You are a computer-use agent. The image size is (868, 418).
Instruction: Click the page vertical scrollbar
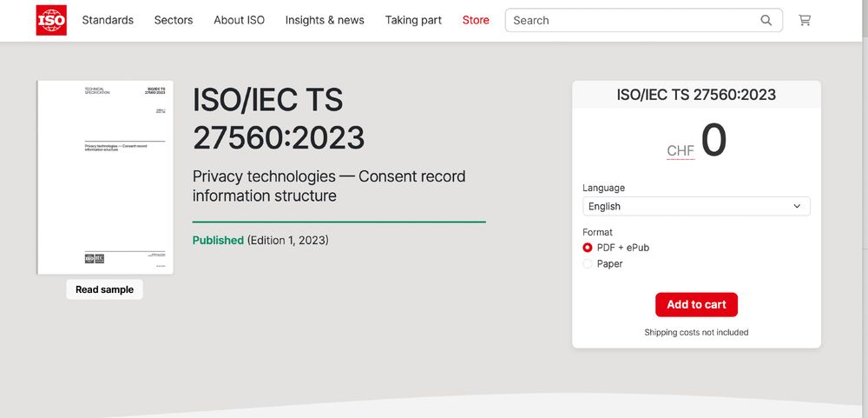tap(865, 209)
